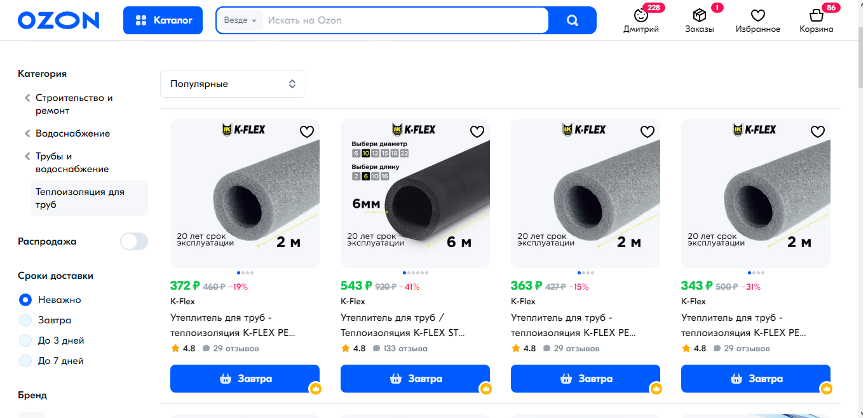Open Избранное heart icon in header
Viewport: 868px width, 418px height.
tap(757, 15)
